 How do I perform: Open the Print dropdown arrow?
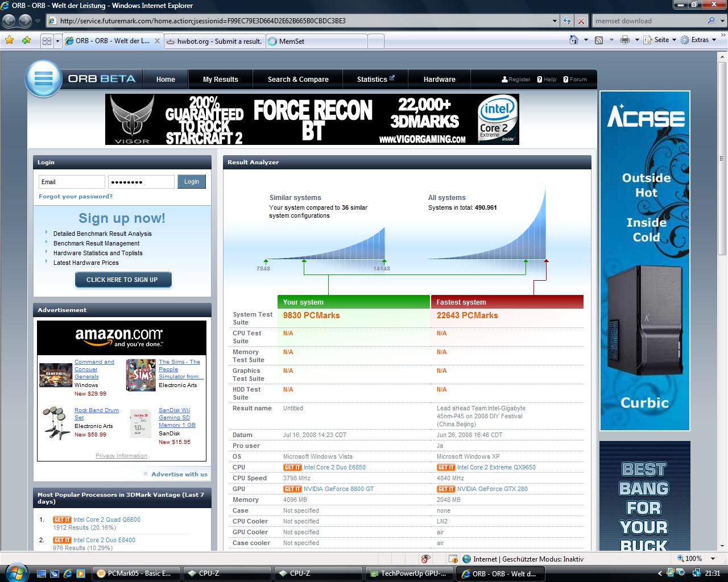click(637, 40)
